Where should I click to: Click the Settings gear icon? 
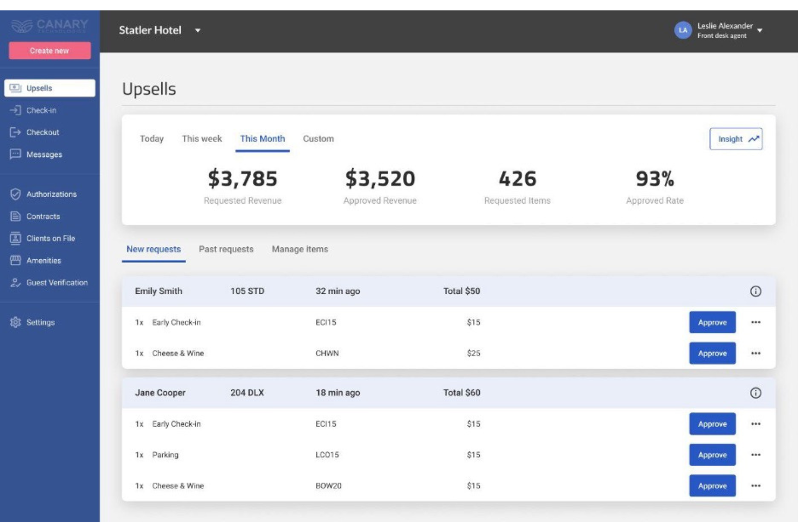point(15,322)
